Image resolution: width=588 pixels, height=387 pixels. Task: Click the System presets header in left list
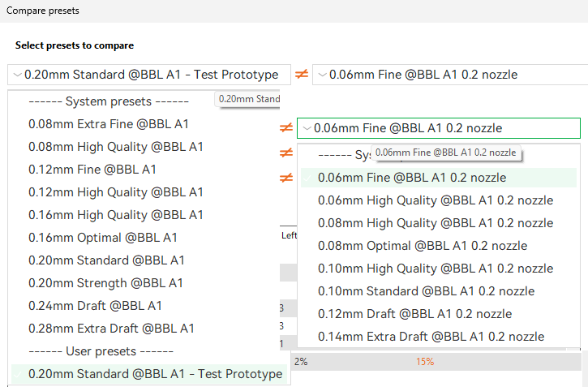point(109,101)
